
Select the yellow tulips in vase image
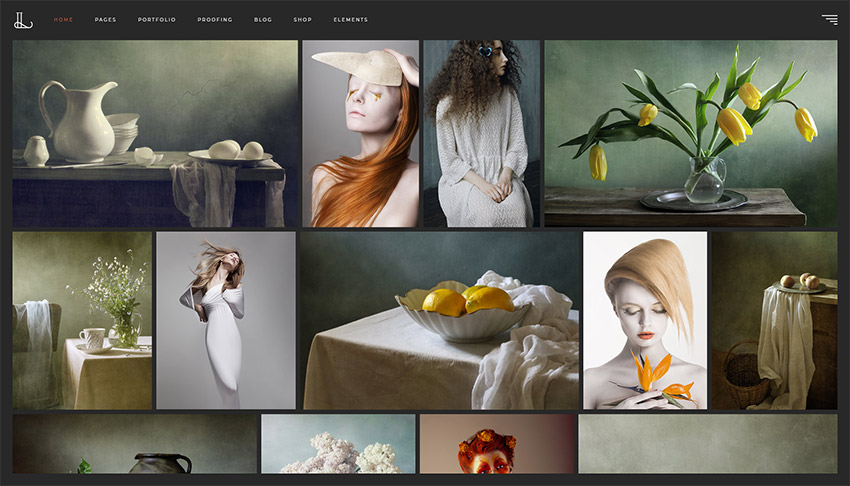click(690, 133)
